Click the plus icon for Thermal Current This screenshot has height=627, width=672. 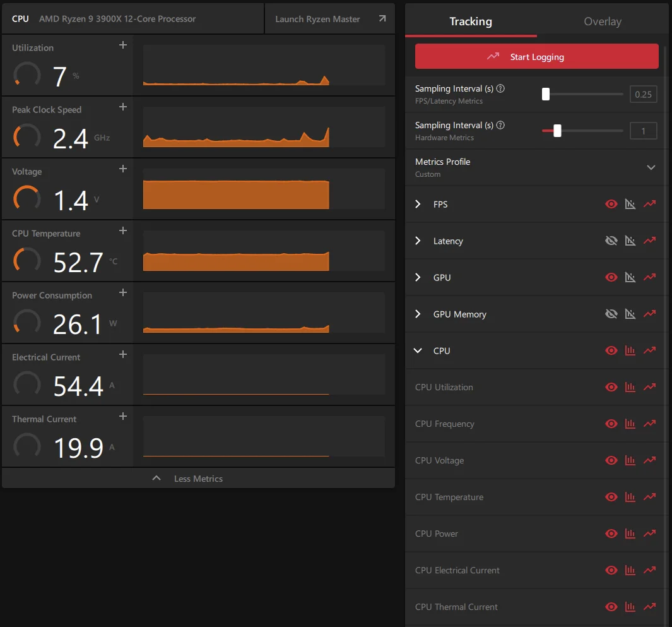click(x=123, y=417)
